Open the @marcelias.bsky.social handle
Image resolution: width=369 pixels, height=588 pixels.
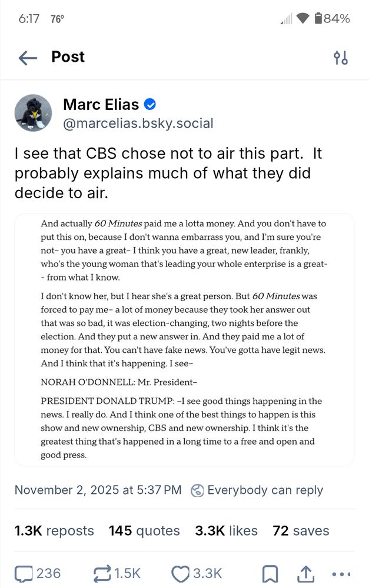coord(138,123)
